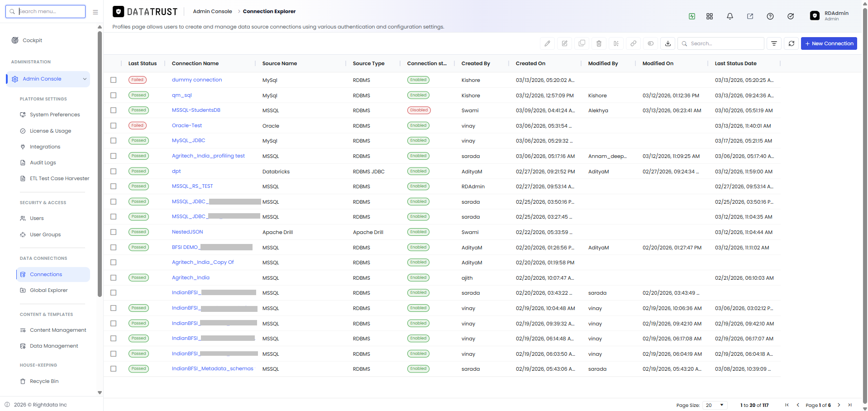Click the link icon in toolbar
Screen dimensions: 868x411
click(x=634, y=43)
